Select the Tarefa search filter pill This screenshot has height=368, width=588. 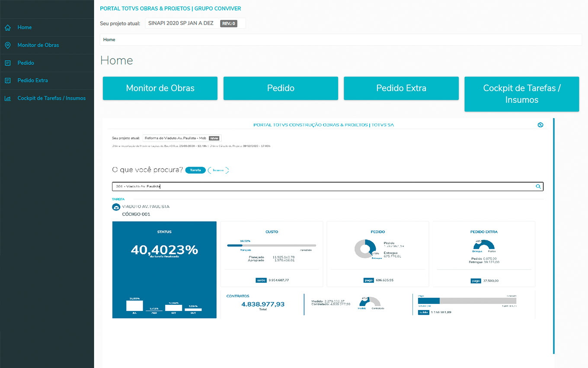[195, 170]
